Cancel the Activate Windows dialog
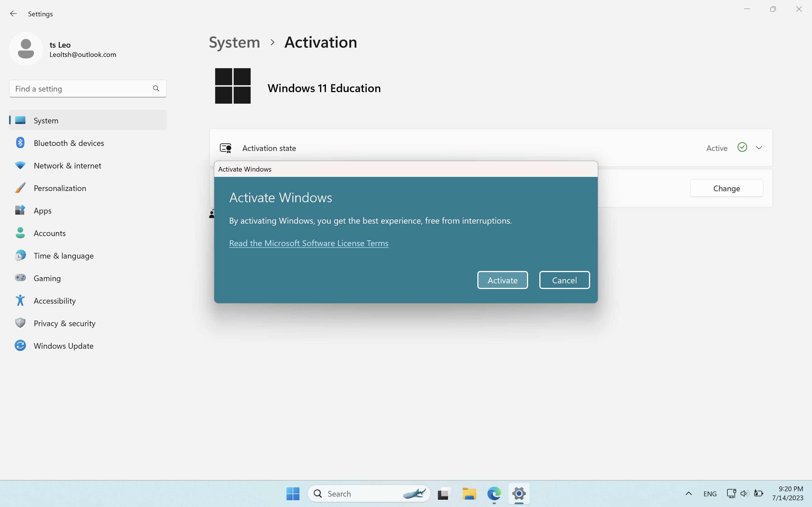 564,280
